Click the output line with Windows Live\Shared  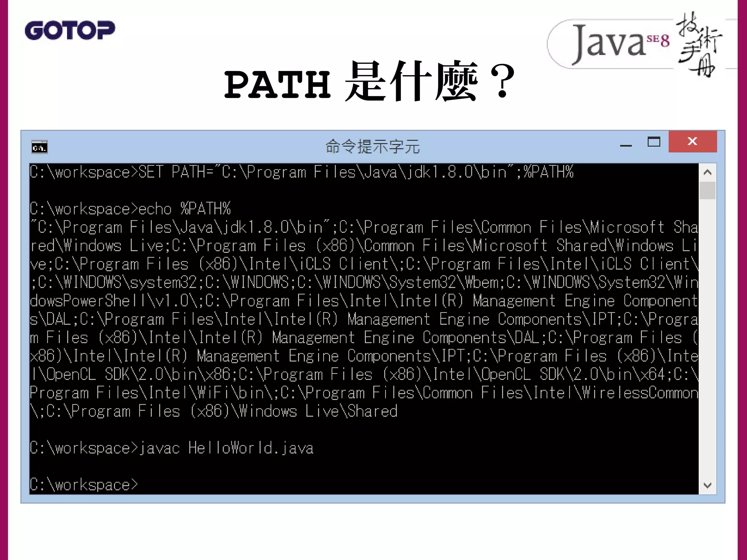click(x=214, y=411)
